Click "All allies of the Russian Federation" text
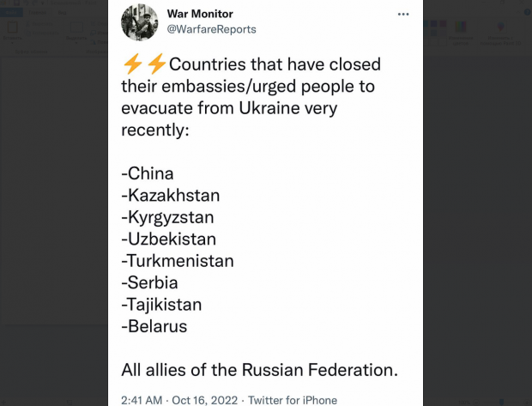The image size is (532, 406). click(x=259, y=371)
